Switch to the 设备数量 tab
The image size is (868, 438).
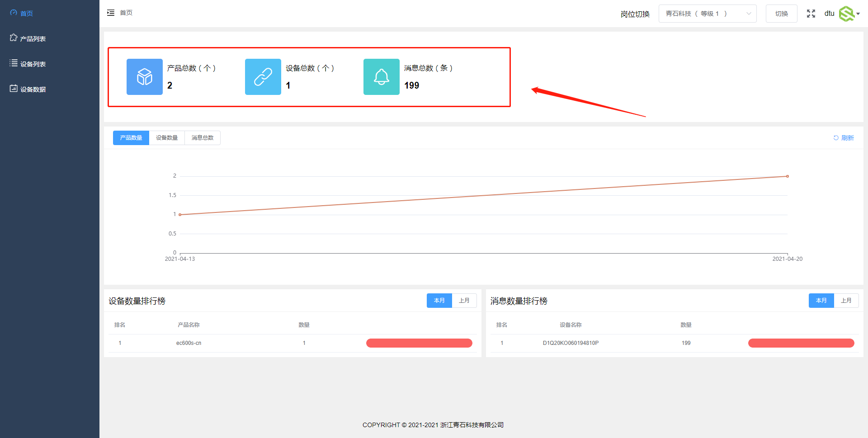pos(166,138)
